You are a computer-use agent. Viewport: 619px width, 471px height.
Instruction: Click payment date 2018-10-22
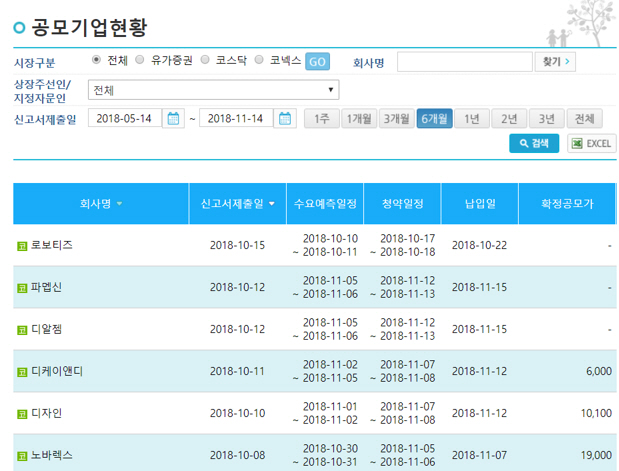(479, 245)
